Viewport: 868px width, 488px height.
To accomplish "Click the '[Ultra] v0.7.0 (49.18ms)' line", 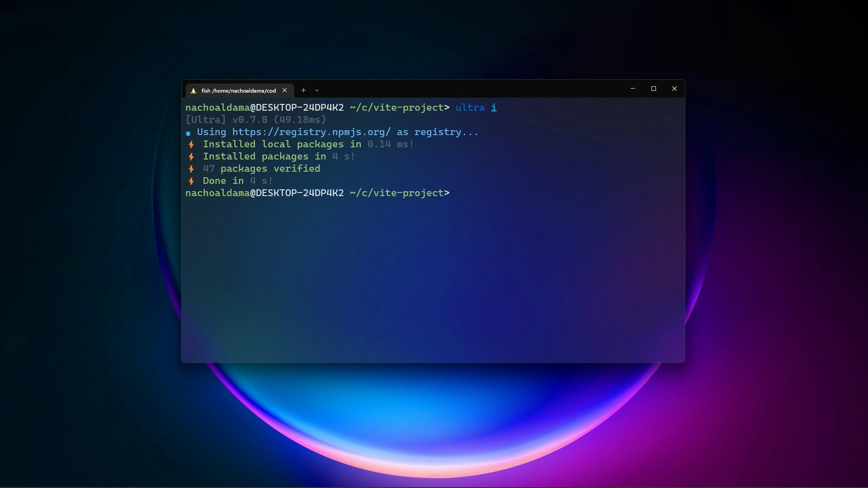I will (x=256, y=120).
